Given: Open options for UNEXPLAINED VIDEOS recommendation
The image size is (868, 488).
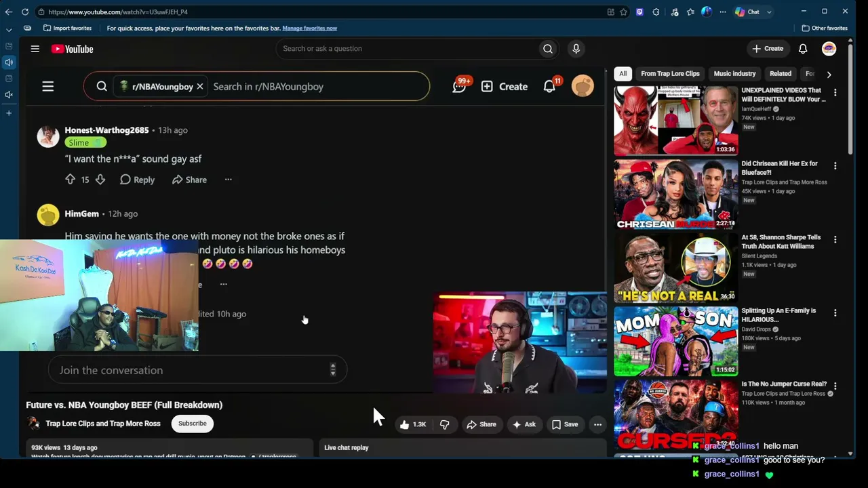Looking at the screenshot, I should pos(835,92).
